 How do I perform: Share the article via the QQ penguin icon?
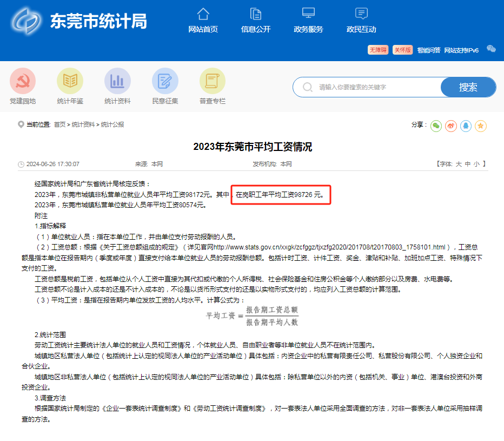(x=466, y=126)
